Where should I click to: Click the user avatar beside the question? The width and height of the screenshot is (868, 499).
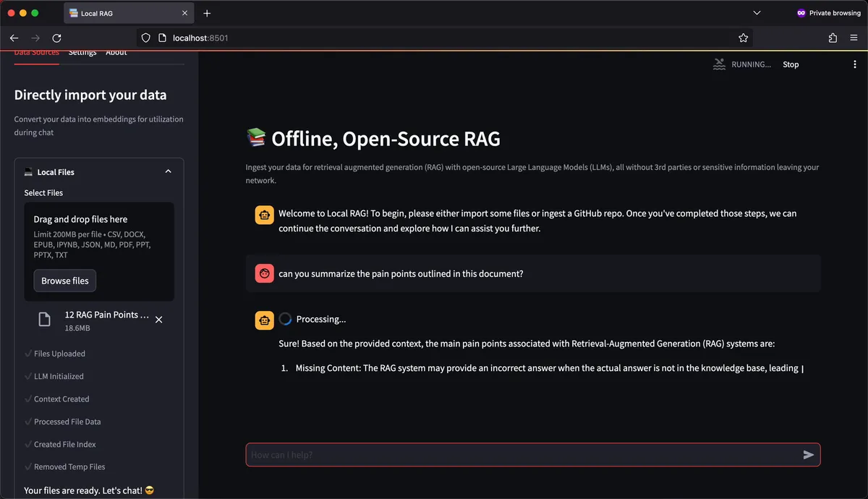point(264,274)
